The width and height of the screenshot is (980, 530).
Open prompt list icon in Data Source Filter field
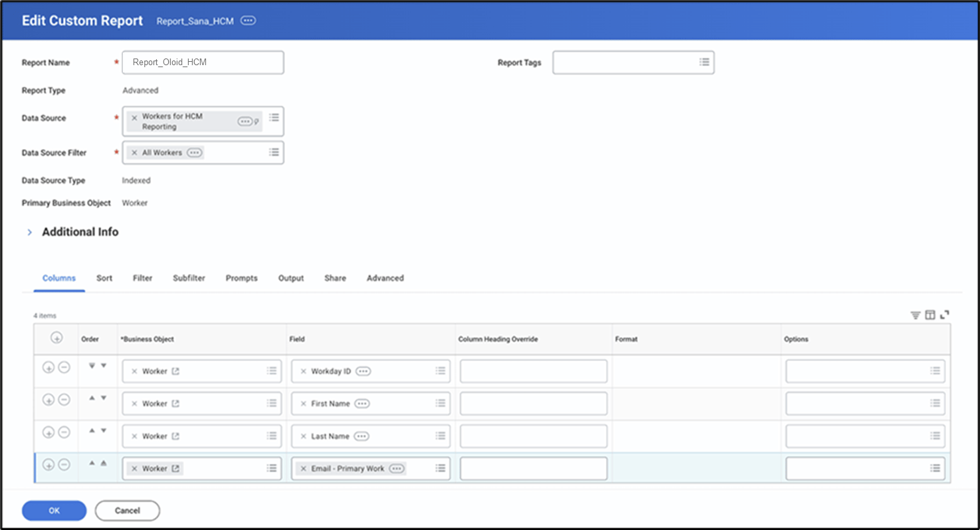click(x=274, y=152)
